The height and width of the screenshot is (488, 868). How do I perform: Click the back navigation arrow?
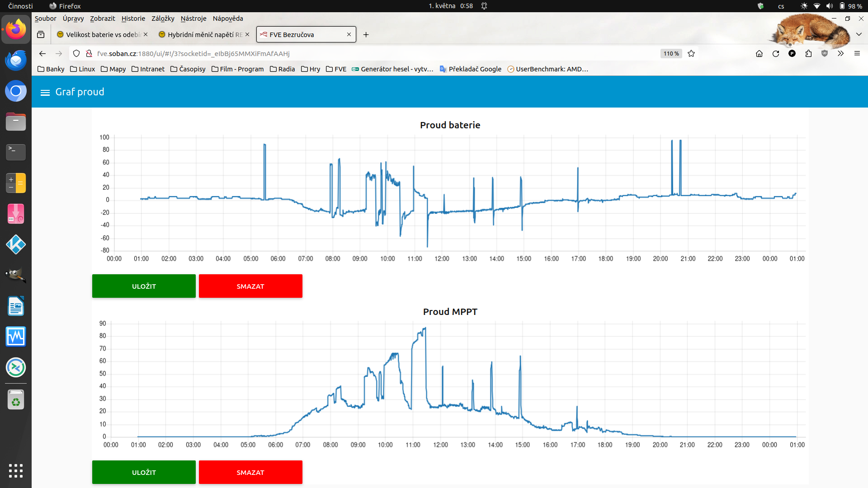click(42, 54)
